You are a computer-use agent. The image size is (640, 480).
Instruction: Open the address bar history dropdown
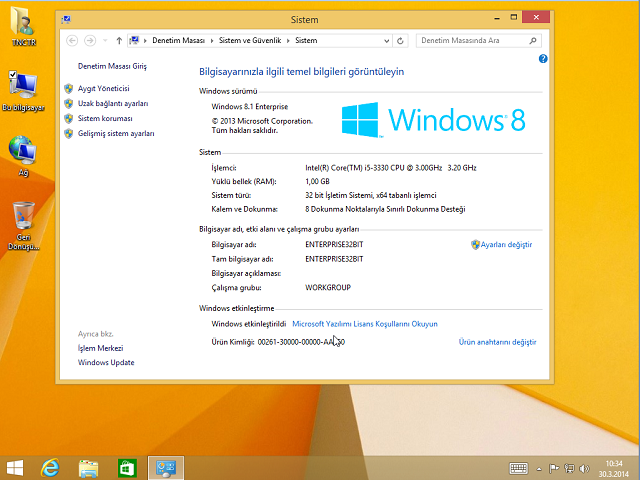point(386,41)
